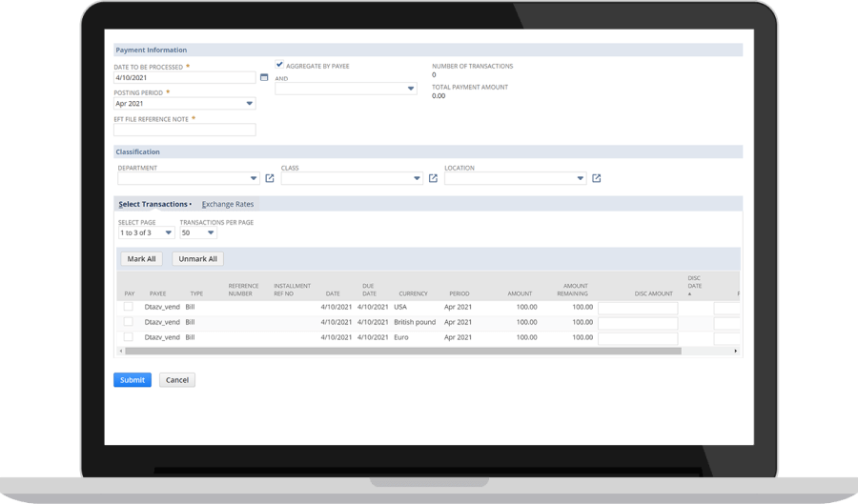Check Pay box for the Euro bill
This screenshot has height=504, width=858.
click(128, 337)
